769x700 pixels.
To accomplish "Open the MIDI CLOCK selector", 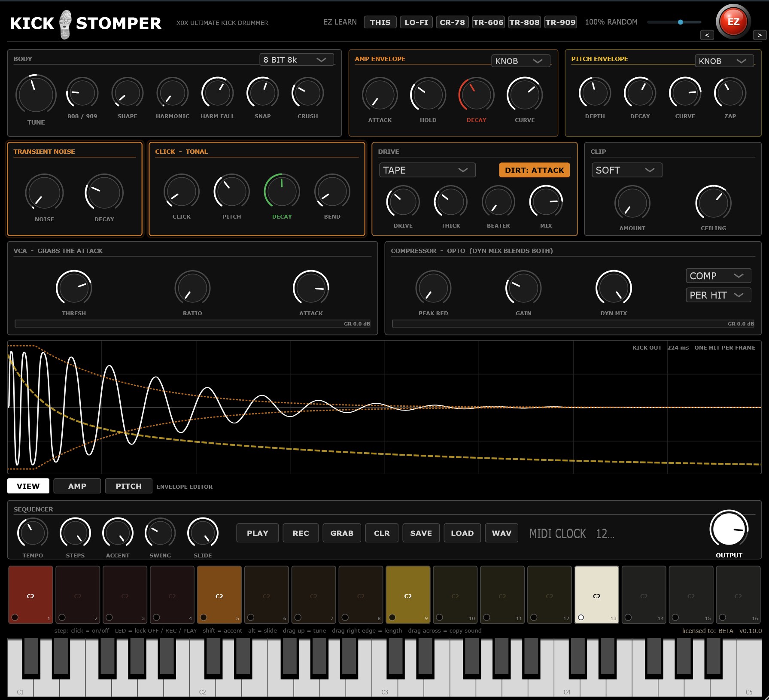I will coord(572,534).
